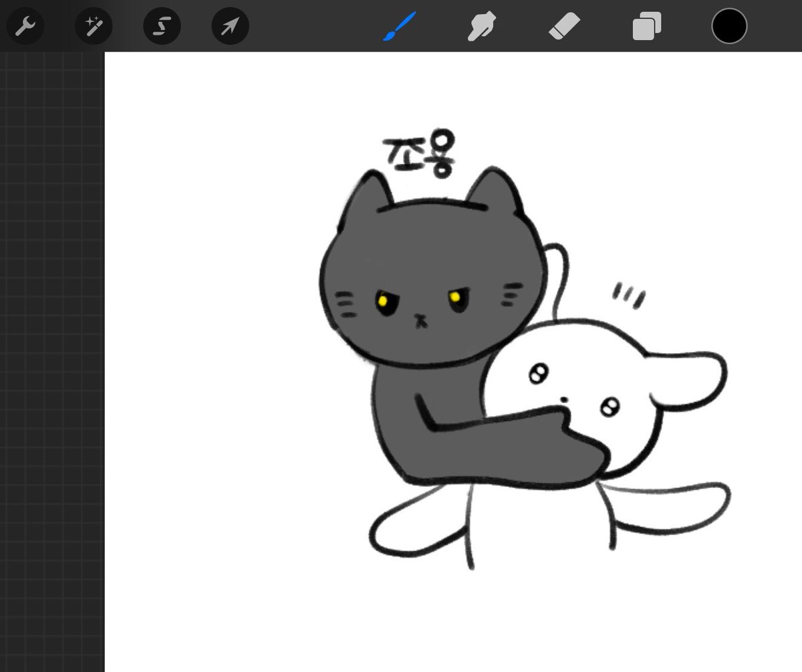Image resolution: width=802 pixels, height=672 pixels.
Task: Select the Brush tool
Action: [x=400, y=27]
